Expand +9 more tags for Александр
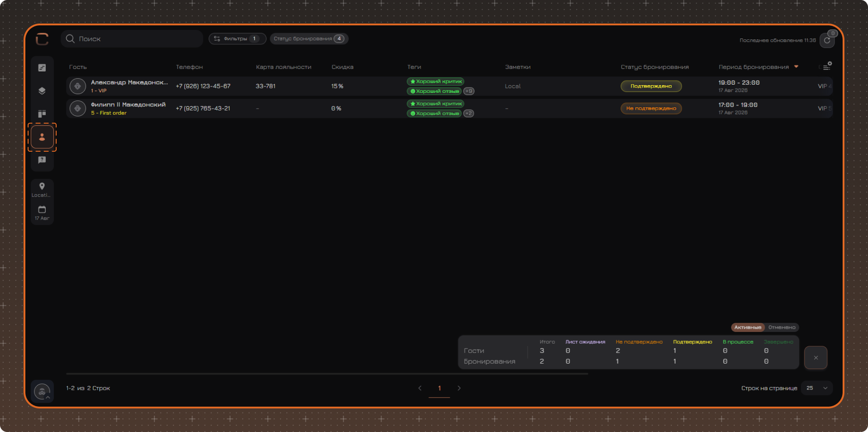The height and width of the screenshot is (432, 868). 469,91
